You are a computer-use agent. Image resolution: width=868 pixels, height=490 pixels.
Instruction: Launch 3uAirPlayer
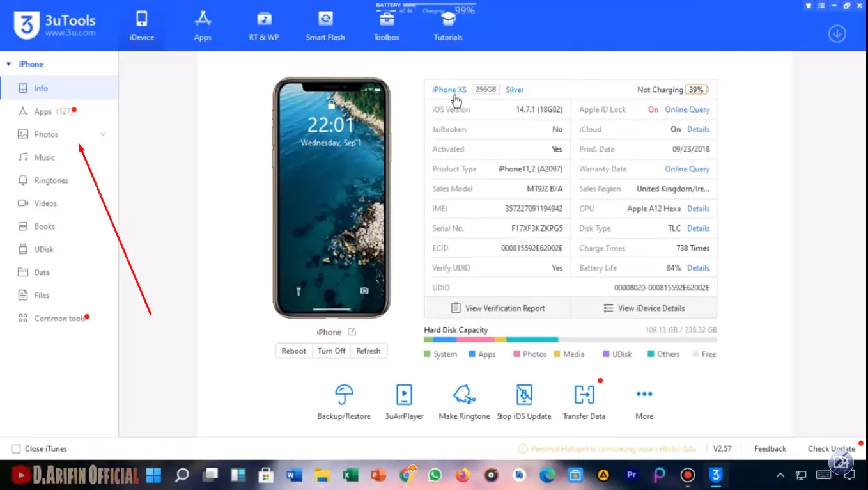click(x=404, y=401)
